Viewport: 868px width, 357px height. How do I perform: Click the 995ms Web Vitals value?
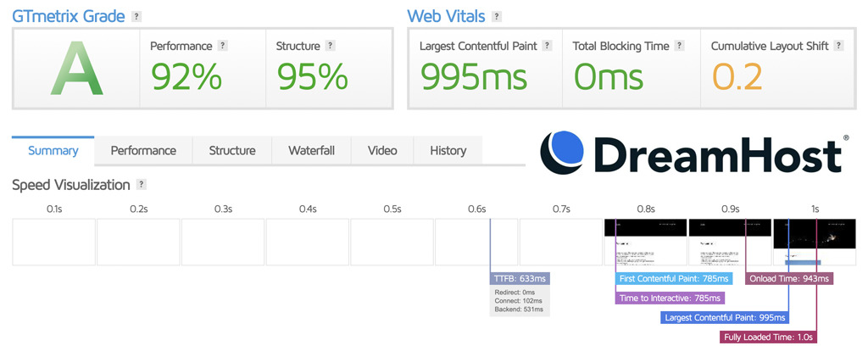[x=473, y=75]
